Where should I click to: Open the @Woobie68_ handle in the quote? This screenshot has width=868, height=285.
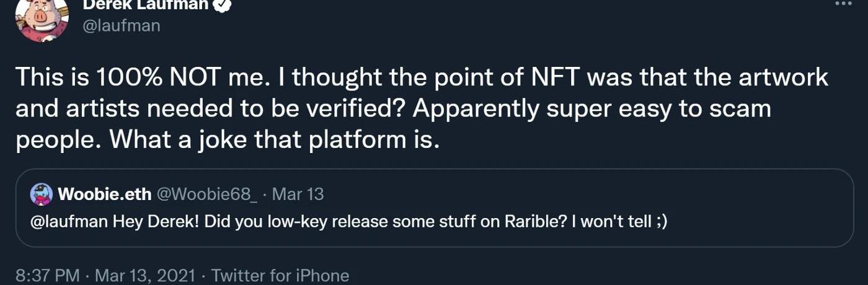[x=206, y=195]
